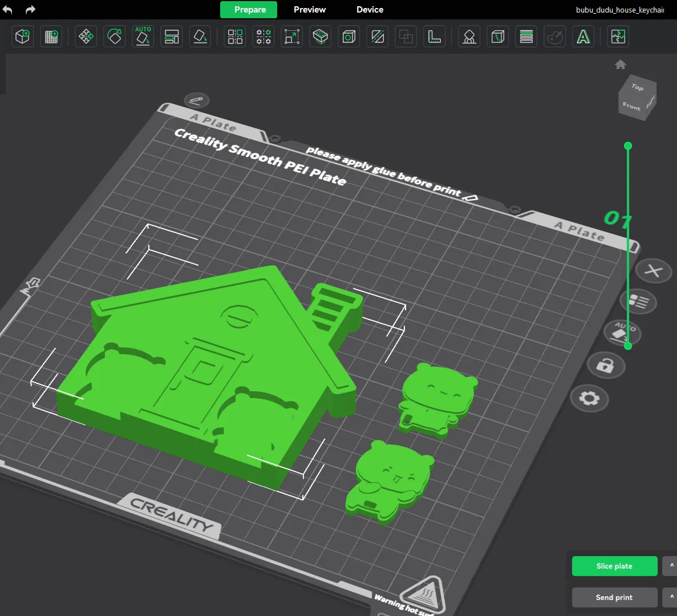Click the greyed overlapping squares boolean icon

406,37
